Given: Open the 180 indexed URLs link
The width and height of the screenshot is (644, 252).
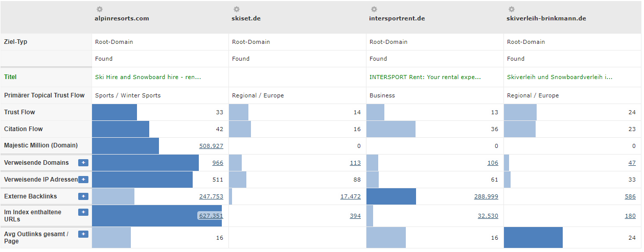Looking at the screenshot, I should click(630, 216).
